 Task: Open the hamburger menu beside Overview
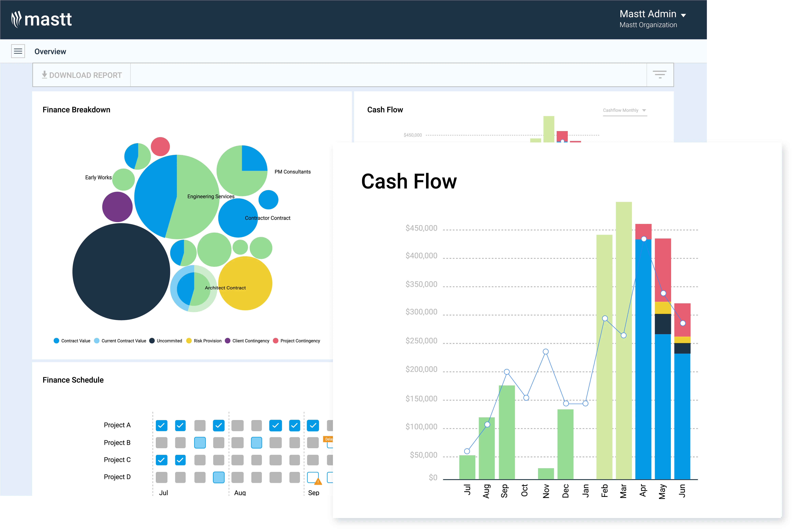[x=18, y=51]
